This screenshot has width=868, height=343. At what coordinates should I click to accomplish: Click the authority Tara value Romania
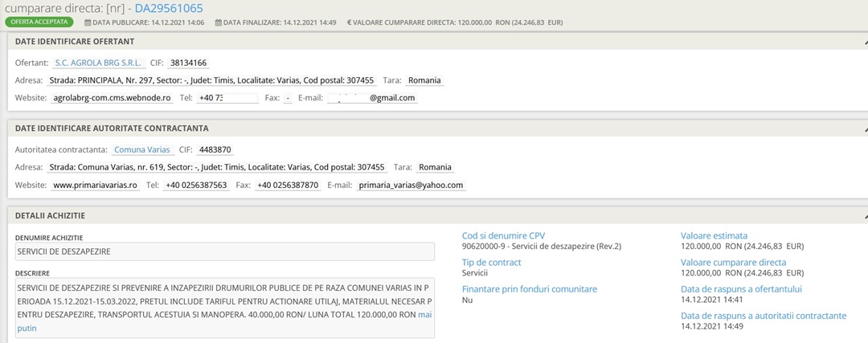(x=435, y=167)
